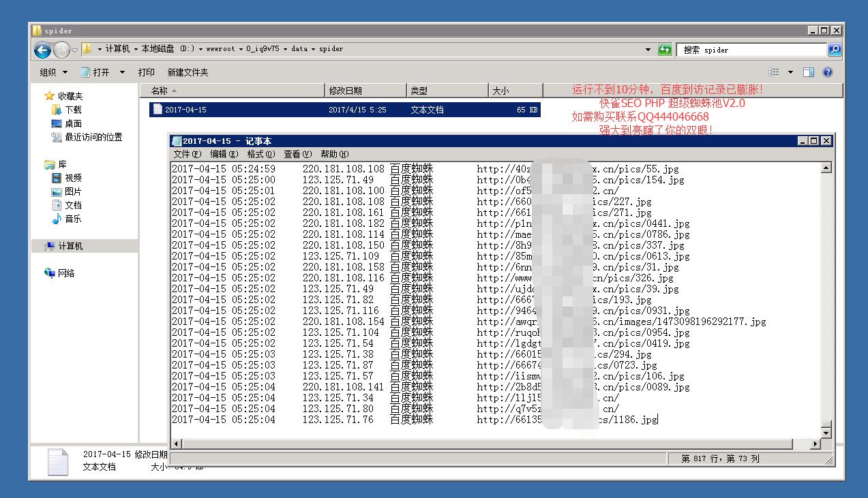The width and height of the screenshot is (868, 498).
Task: Open the view options dropdown arrow
Action: [x=791, y=72]
